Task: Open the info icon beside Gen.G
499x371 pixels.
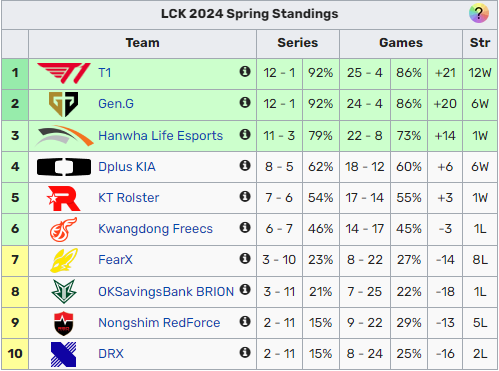Action: point(245,102)
